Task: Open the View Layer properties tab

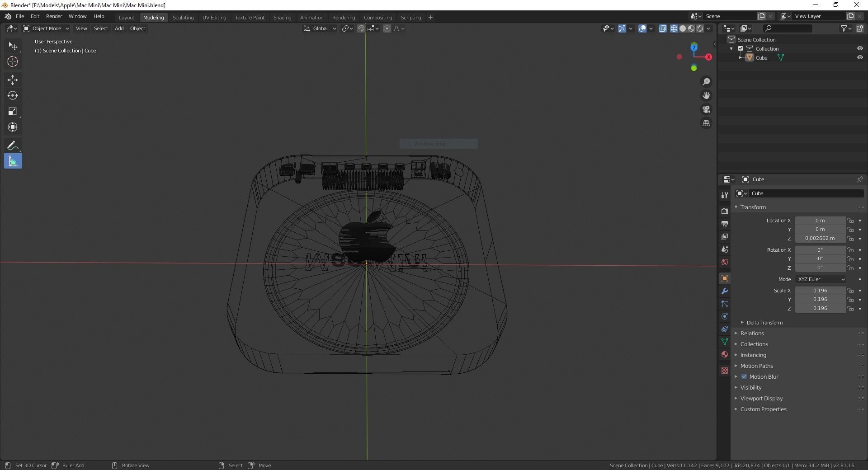Action: click(x=725, y=237)
